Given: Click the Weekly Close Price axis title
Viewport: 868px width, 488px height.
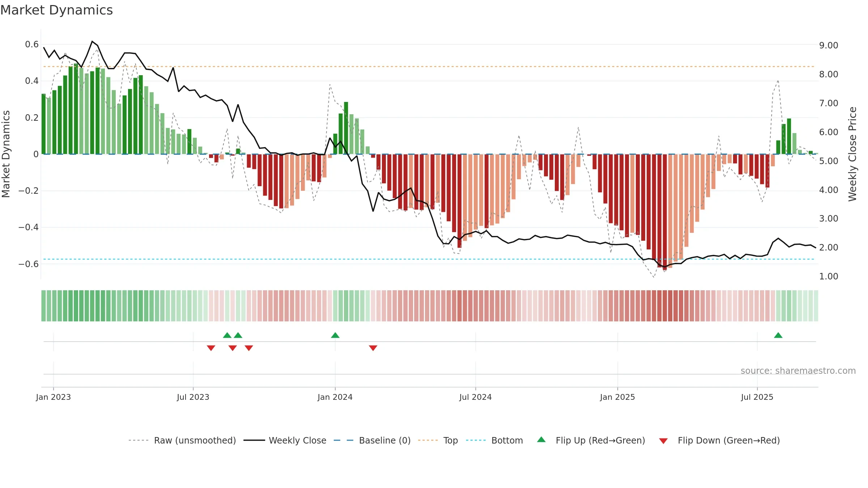Looking at the screenshot, I should coord(853,154).
